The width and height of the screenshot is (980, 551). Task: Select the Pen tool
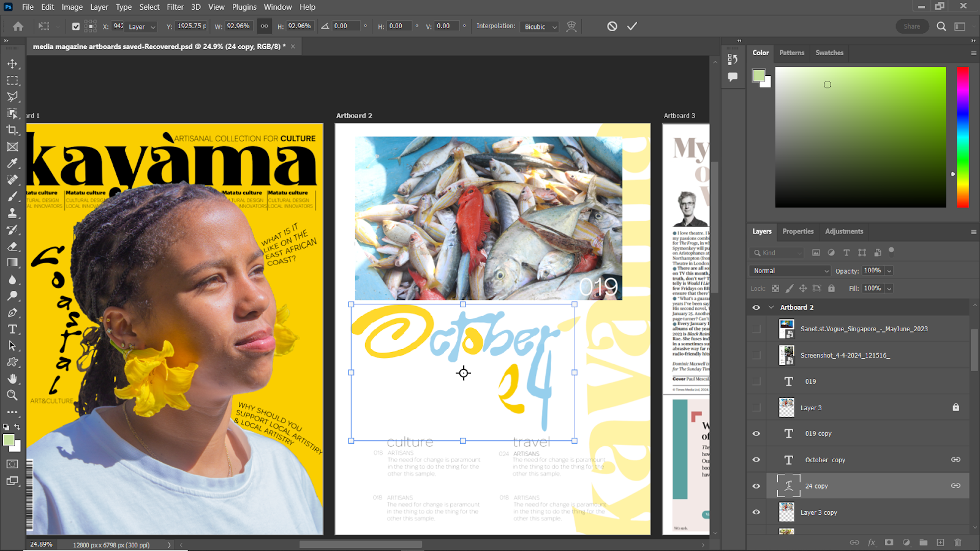coord(12,312)
